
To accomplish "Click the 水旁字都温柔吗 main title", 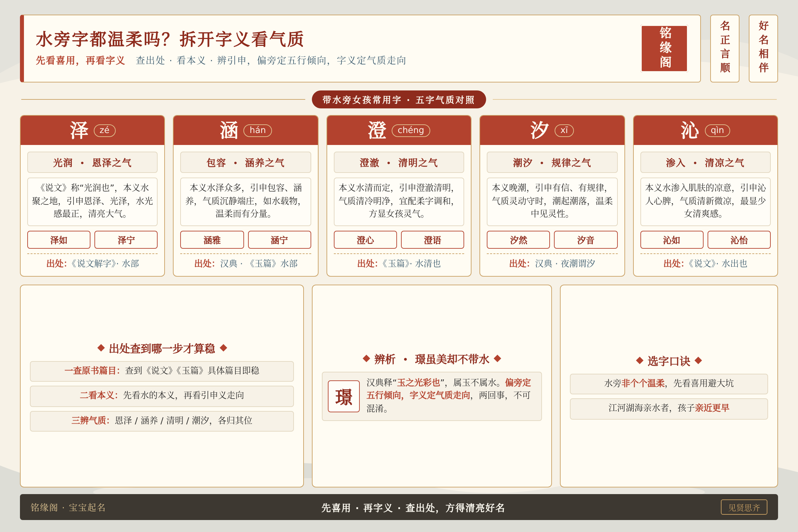I will [170, 39].
